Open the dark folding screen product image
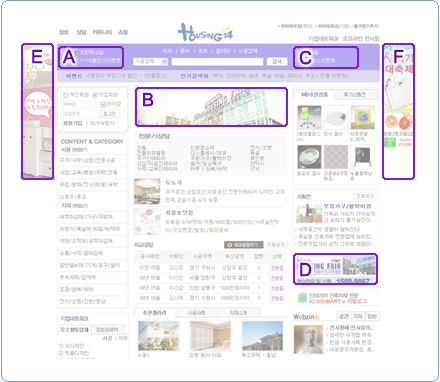Viewport: 440px width, 382px height. click(x=363, y=157)
